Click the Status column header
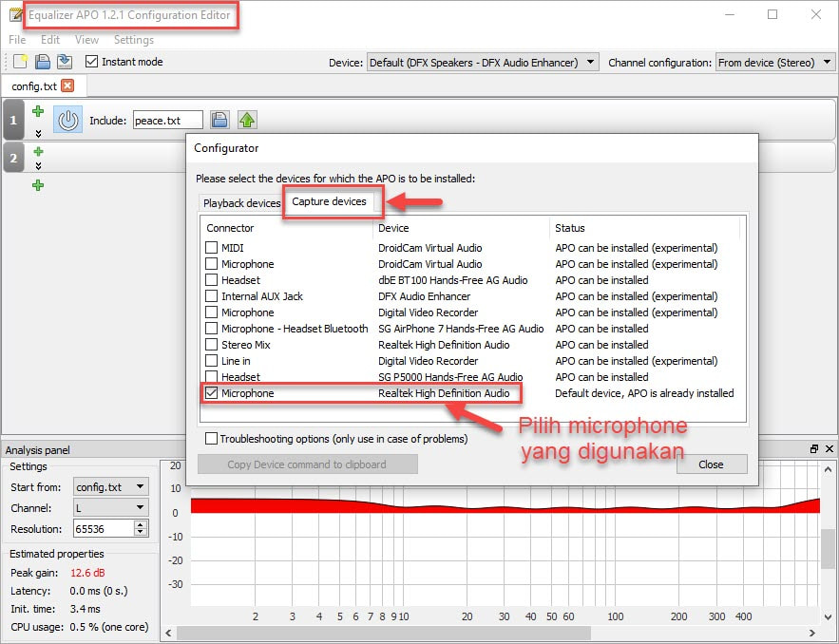This screenshot has width=839, height=644. pos(645,228)
